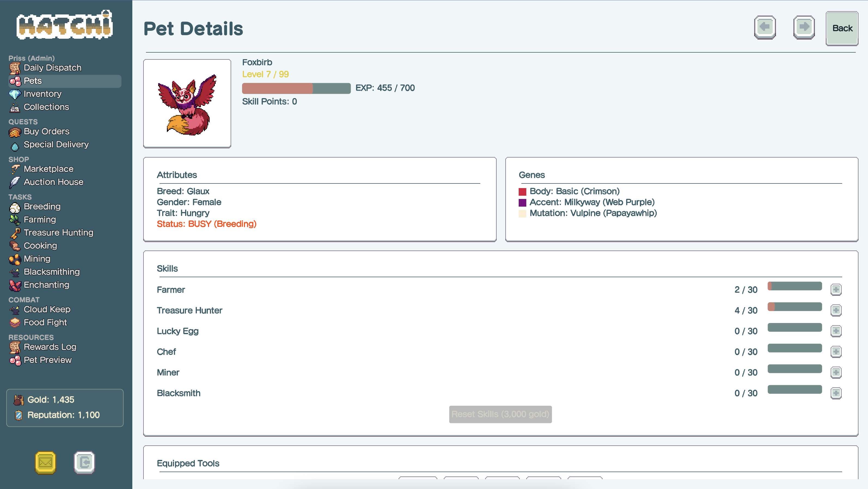Click Reset Skills (3,000 gold) button
Viewport: 868px width, 489px height.
coord(500,414)
